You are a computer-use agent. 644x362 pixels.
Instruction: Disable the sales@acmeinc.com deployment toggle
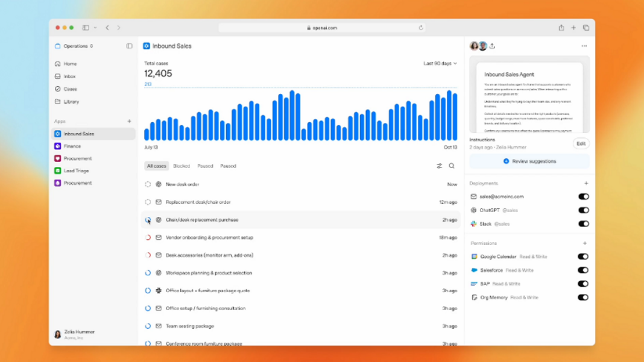pos(583,196)
